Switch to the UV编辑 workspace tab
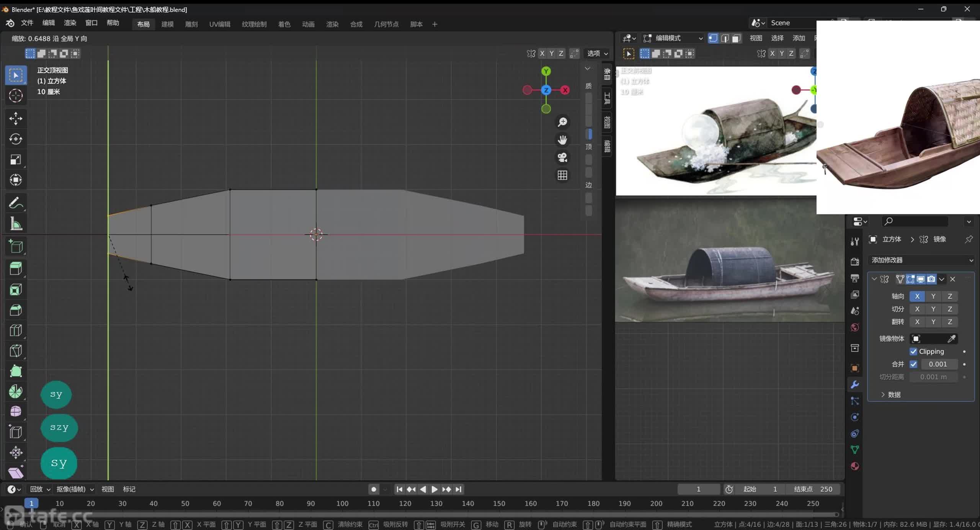 220,24
